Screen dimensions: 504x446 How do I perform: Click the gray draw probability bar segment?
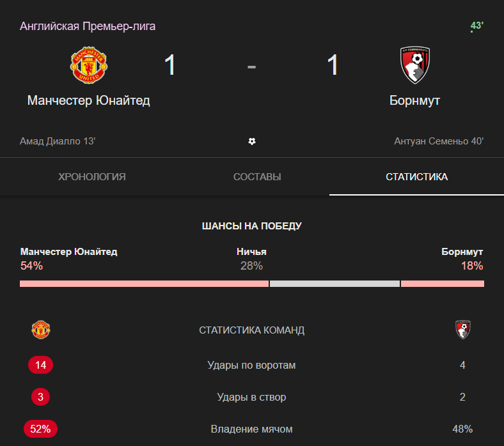pyautogui.click(x=335, y=284)
